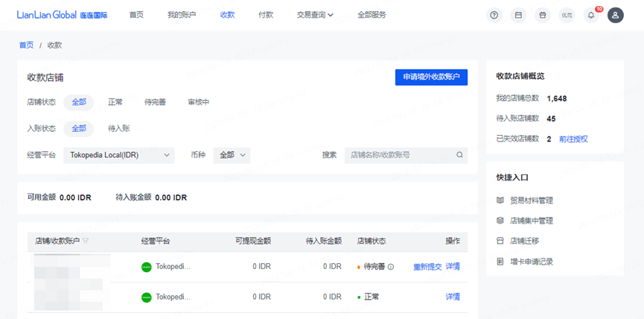Viewport: 644px width, 319px height.
Task: Open 全部服务 navigation item
Action: click(372, 15)
